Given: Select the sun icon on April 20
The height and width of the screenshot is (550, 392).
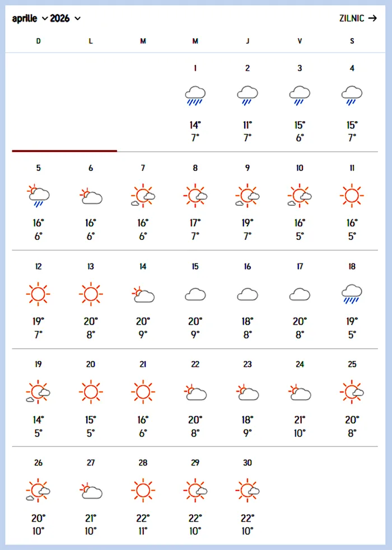Looking at the screenshot, I should click(91, 391).
